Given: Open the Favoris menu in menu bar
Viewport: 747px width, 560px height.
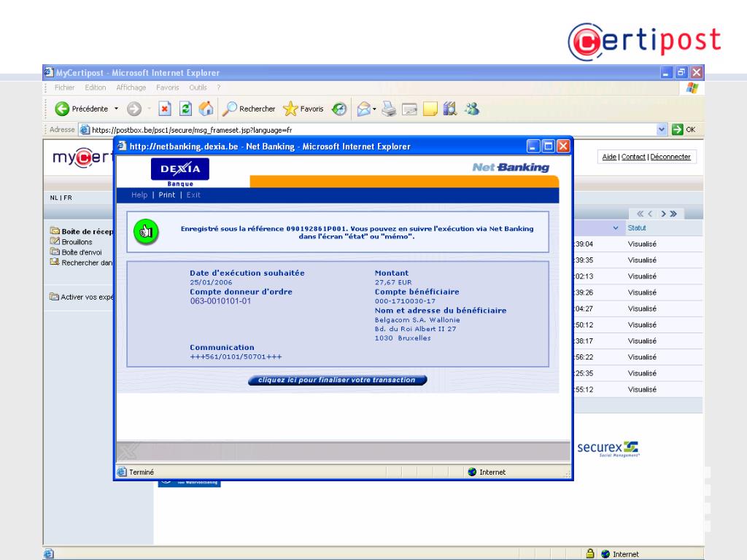Looking at the screenshot, I should [168, 87].
